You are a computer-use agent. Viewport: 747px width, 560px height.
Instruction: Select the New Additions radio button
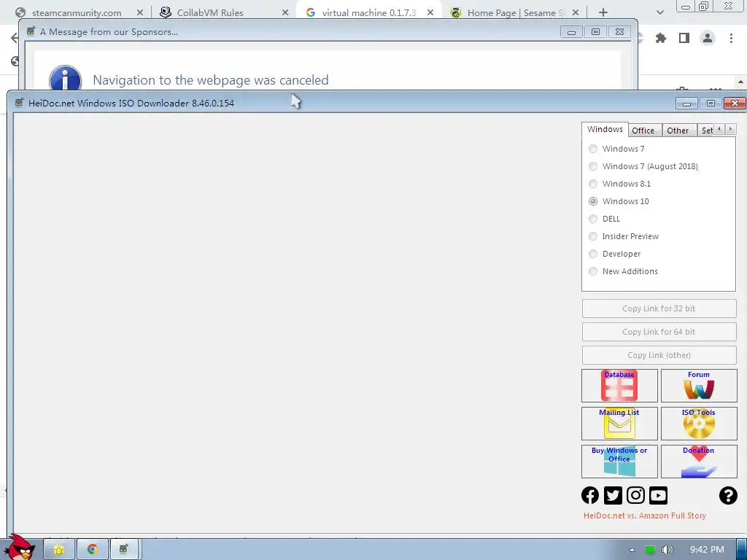tap(593, 271)
